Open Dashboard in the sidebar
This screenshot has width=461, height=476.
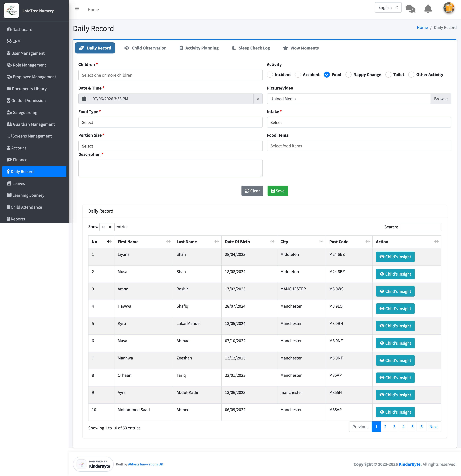(34, 29)
